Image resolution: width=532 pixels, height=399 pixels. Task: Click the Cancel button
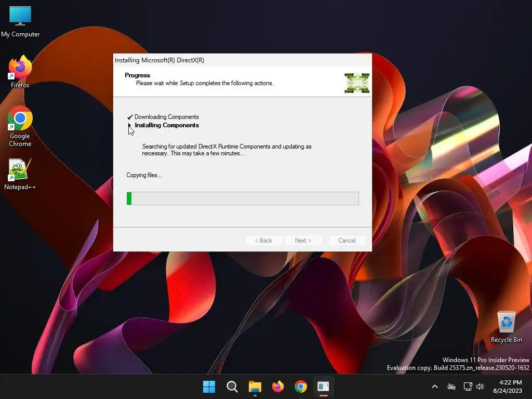[347, 241]
